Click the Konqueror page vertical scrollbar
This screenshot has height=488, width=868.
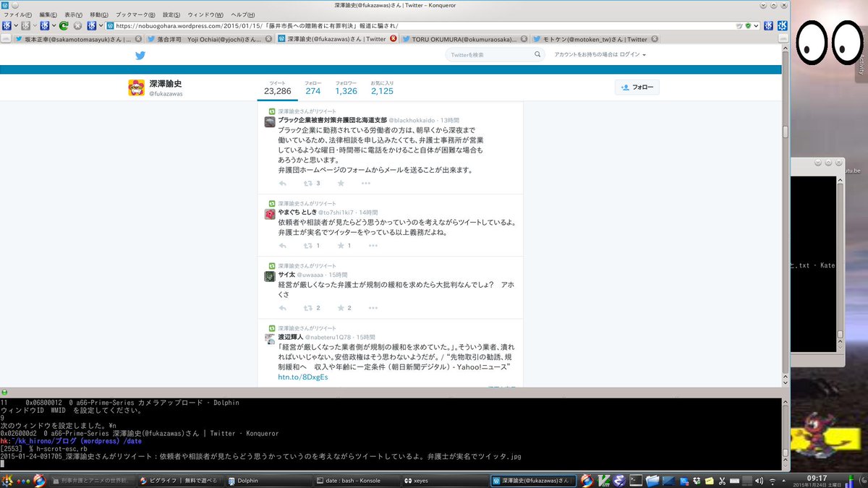[x=786, y=217]
